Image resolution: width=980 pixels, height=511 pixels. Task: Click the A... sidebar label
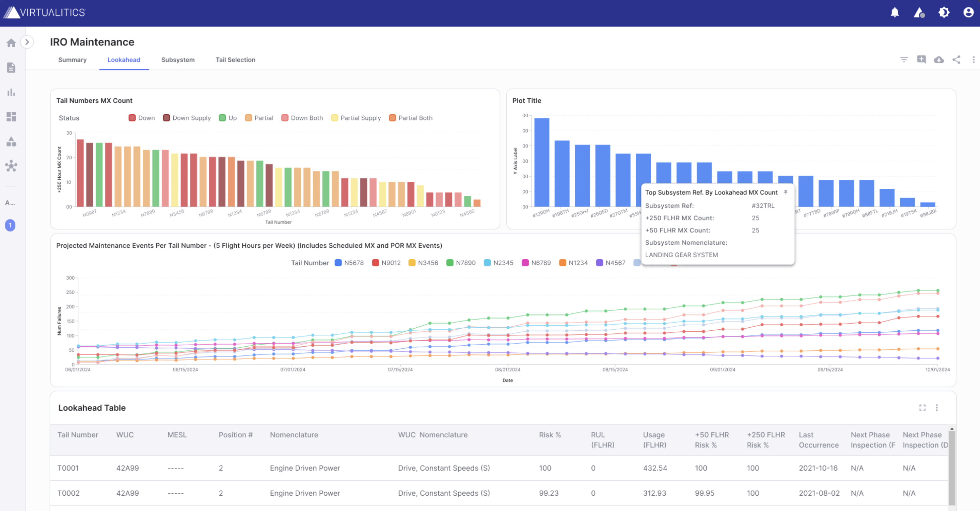pyautogui.click(x=10, y=203)
